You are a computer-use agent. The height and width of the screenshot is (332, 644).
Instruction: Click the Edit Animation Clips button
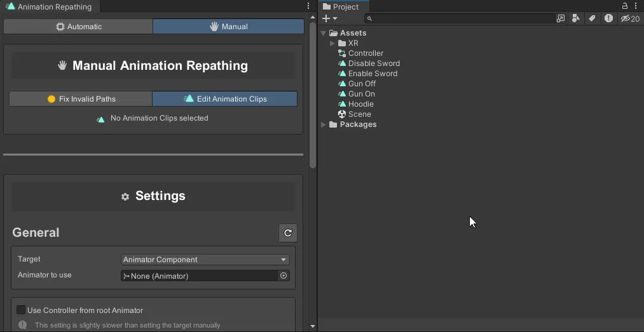[x=224, y=99]
